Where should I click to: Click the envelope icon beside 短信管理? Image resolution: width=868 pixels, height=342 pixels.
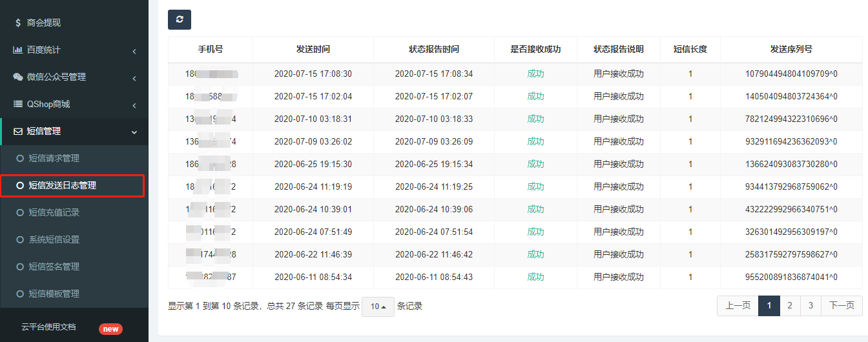point(18,131)
